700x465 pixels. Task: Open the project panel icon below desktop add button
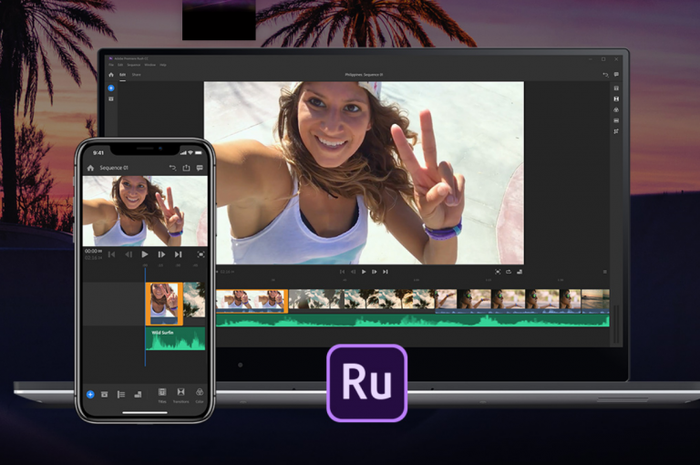point(111,99)
